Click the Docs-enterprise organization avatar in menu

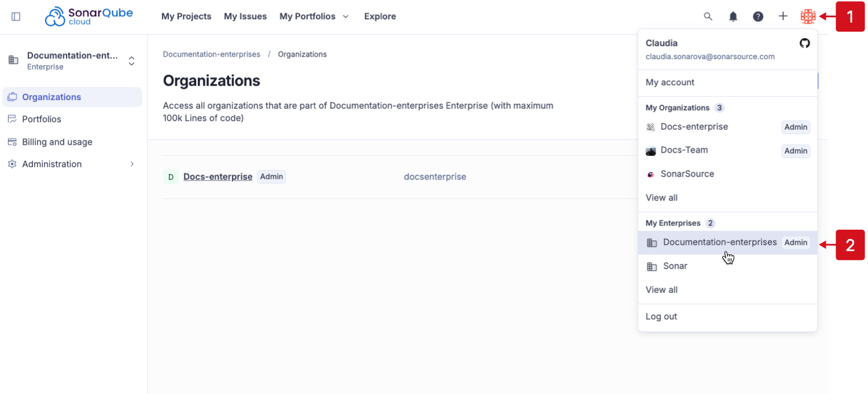651,127
